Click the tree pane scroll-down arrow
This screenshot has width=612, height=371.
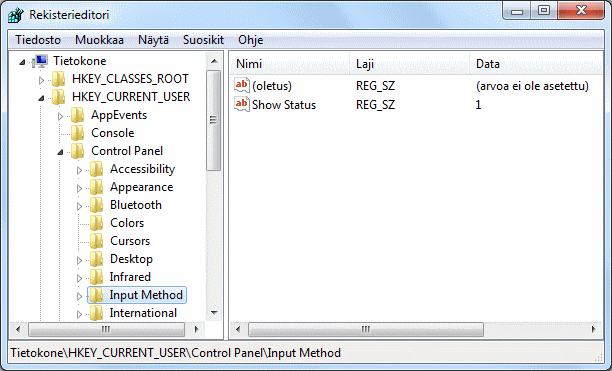tap(214, 313)
